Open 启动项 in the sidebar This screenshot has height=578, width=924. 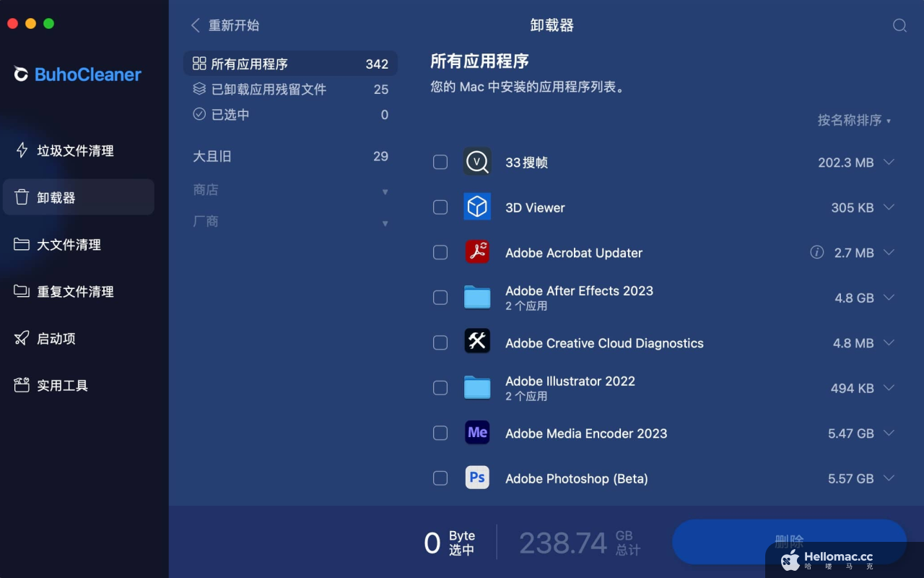(78, 338)
